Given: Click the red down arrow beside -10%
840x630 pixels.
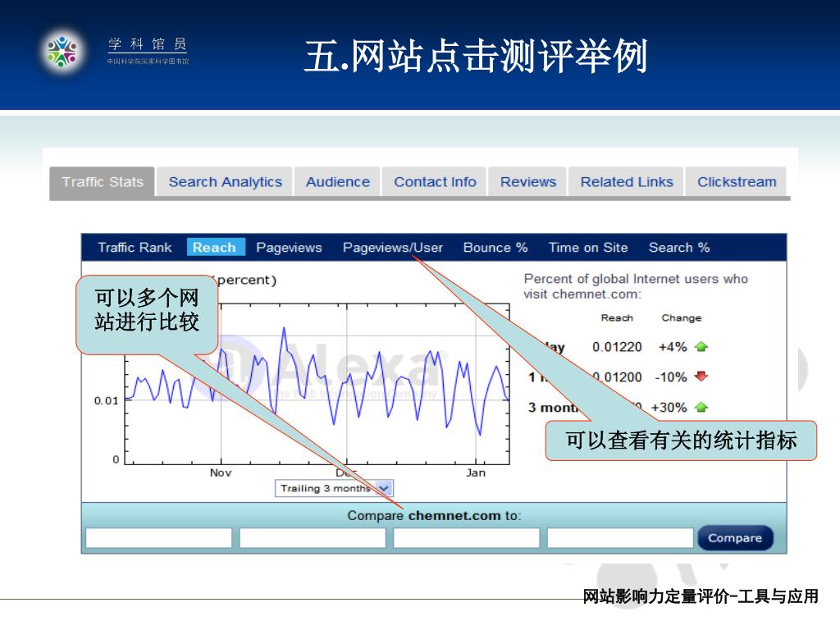Looking at the screenshot, I should click(x=701, y=377).
